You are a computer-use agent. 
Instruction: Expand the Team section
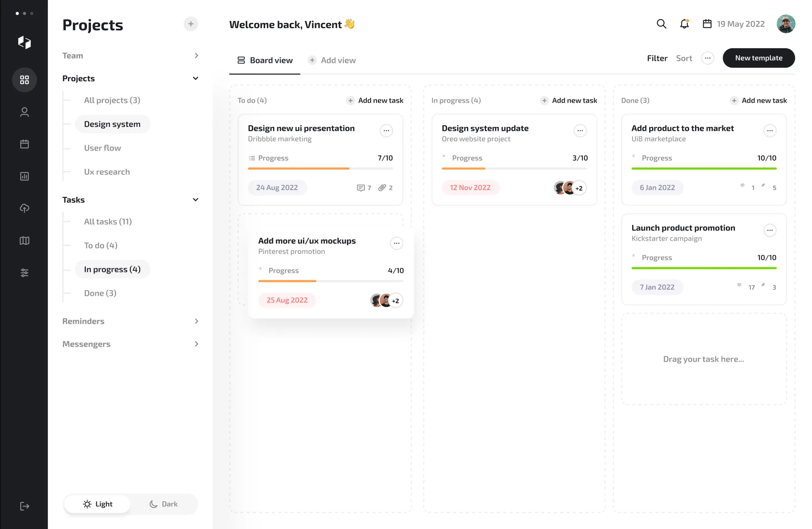[196, 55]
